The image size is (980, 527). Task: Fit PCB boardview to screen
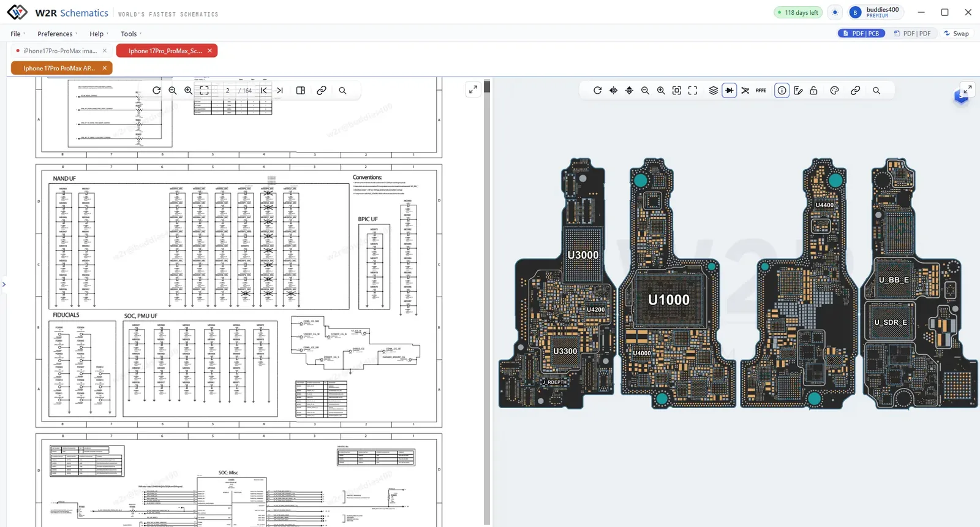coord(693,90)
